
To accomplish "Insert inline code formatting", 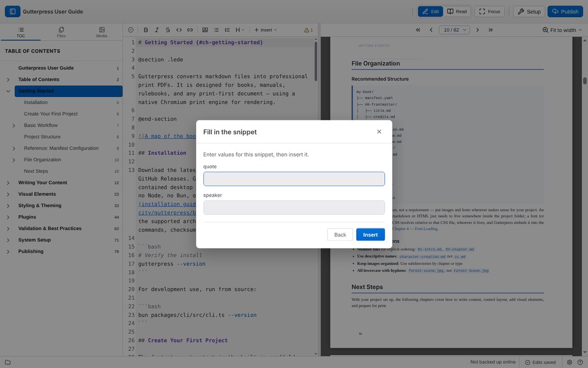I will click(x=179, y=30).
